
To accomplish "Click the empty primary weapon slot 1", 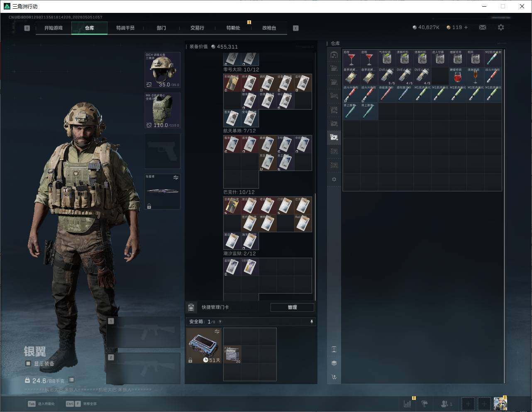I will [144, 332].
